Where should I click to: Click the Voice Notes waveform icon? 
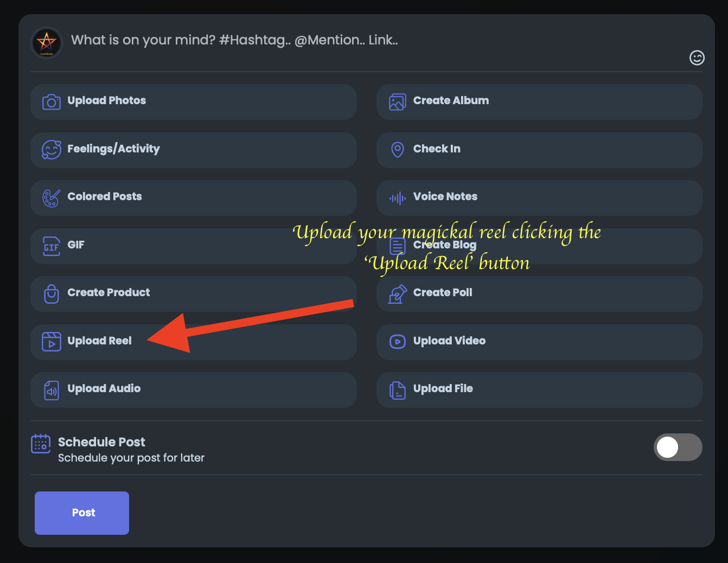[397, 198]
